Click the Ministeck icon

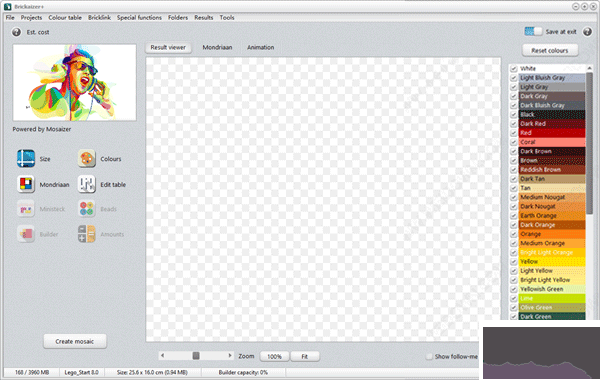pyautogui.click(x=26, y=209)
